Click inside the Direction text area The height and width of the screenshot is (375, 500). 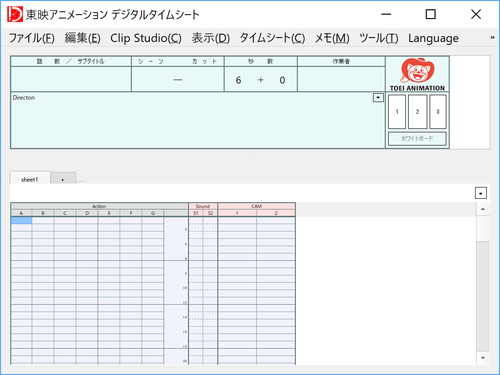(x=198, y=120)
